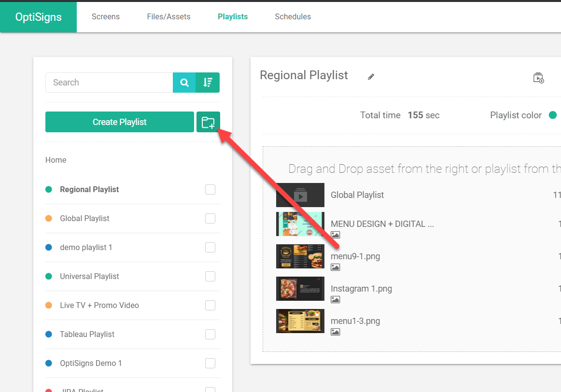This screenshot has width=561, height=392.
Task: Check the Regional Playlist checkbox
Action: pyautogui.click(x=210, y=190)
